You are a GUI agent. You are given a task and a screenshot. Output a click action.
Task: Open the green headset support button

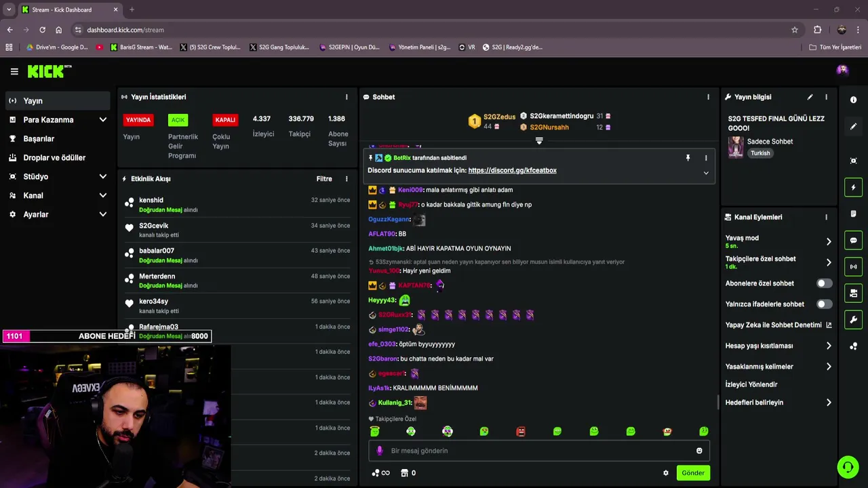848,467
